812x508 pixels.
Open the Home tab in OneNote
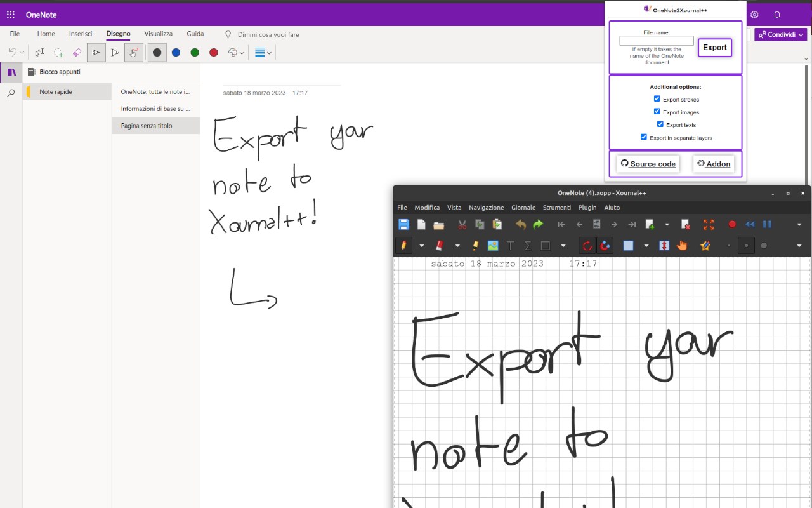point(46,34)
